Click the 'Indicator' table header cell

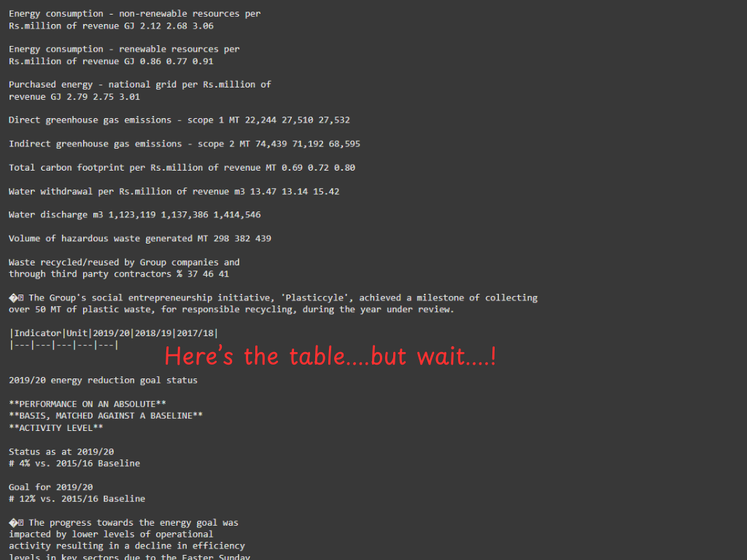(38, 333)
